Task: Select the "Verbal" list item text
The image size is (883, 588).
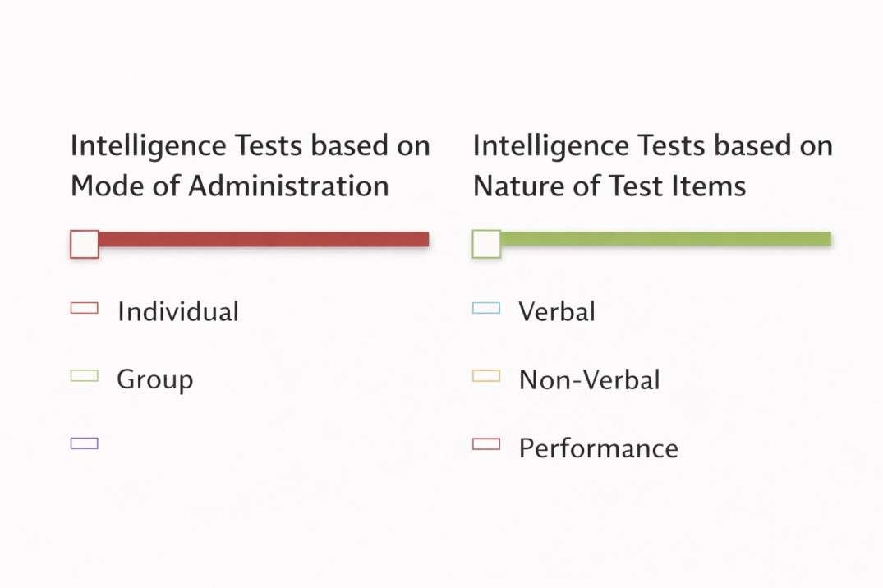Action: [557, 312]
